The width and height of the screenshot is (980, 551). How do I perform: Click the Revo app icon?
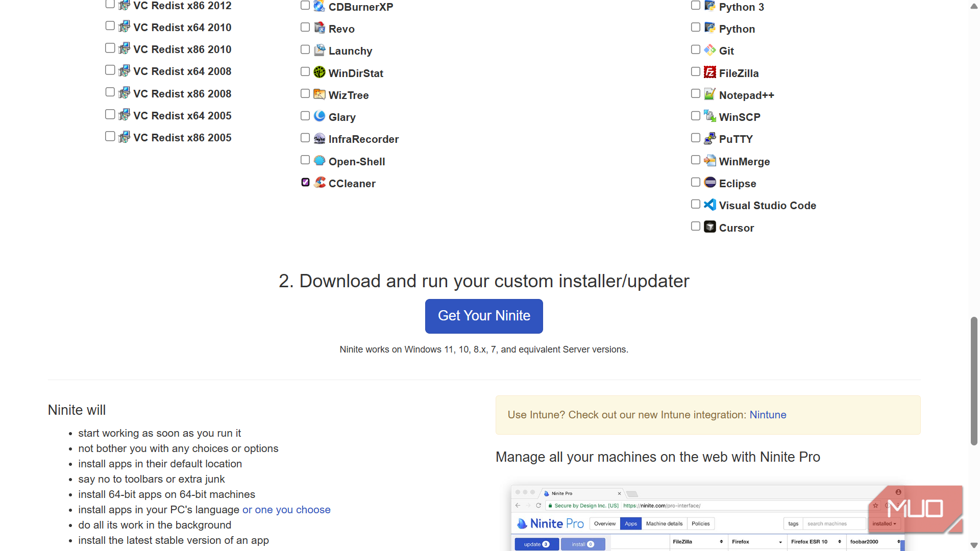click(x=320, y=28)
